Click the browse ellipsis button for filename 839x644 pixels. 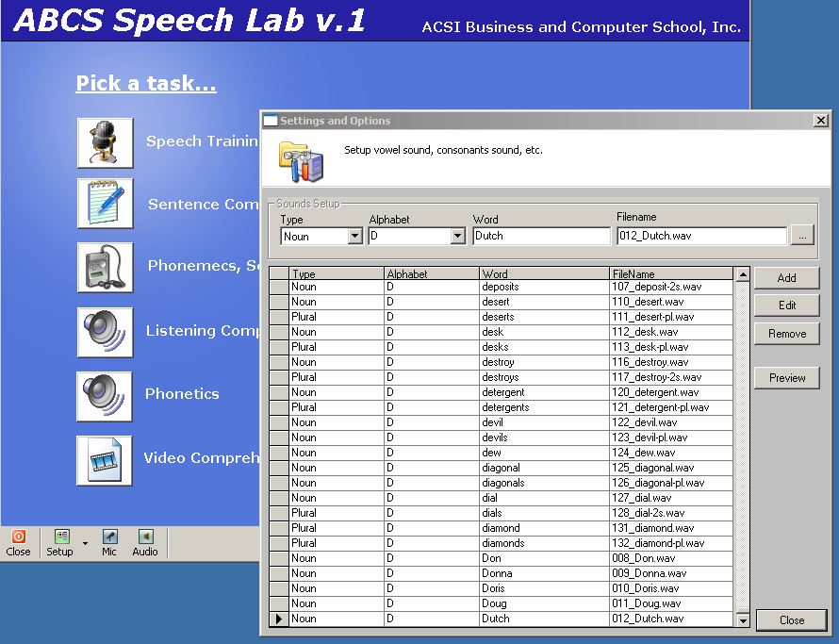(x=802, y=236)
